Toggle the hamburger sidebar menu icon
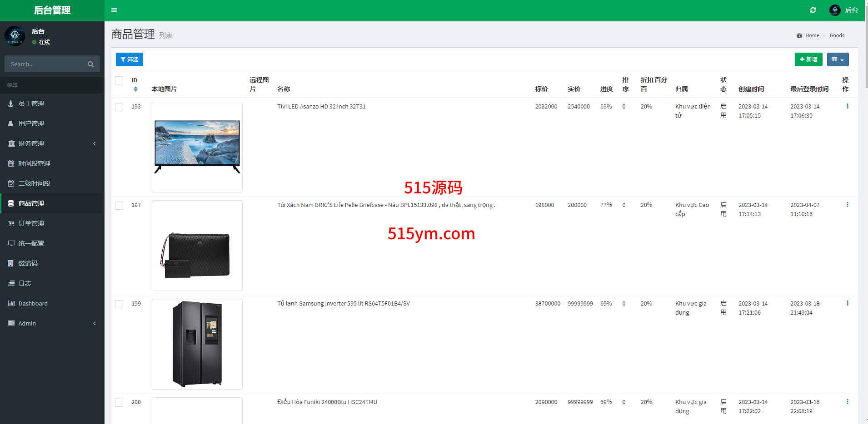Image resolution: width=868 pixels, height=424 pixels. [114, 10]
